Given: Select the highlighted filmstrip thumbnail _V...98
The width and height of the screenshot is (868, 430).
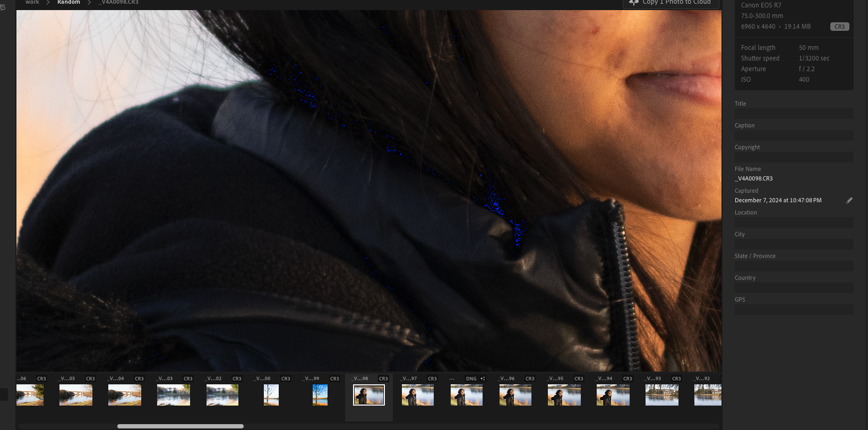Looking at the screenshot, I should (369, 395).
